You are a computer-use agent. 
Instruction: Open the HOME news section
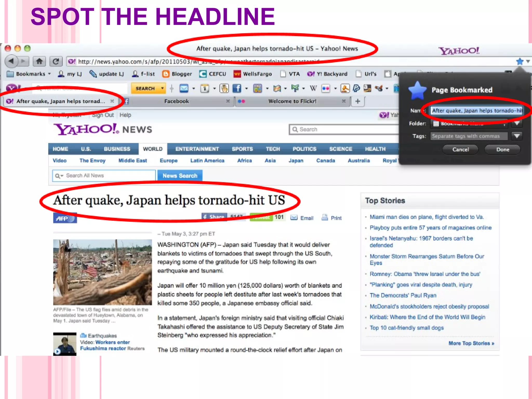60,149
